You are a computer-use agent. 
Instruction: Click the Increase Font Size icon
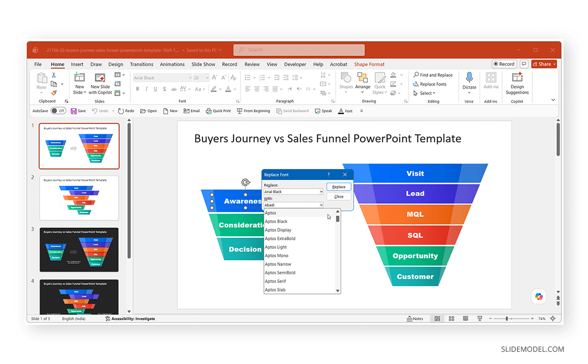point(214,77)
